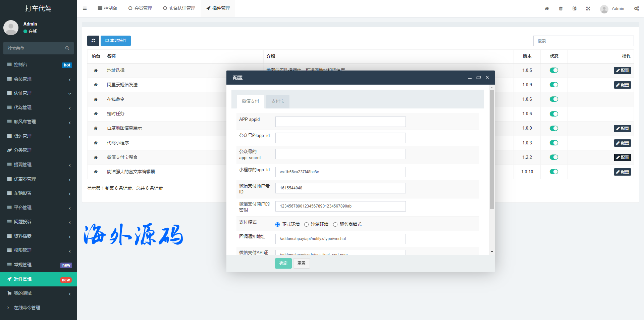
Task: Select the 服务商模式 radio option
Action: tap(335, 225)
